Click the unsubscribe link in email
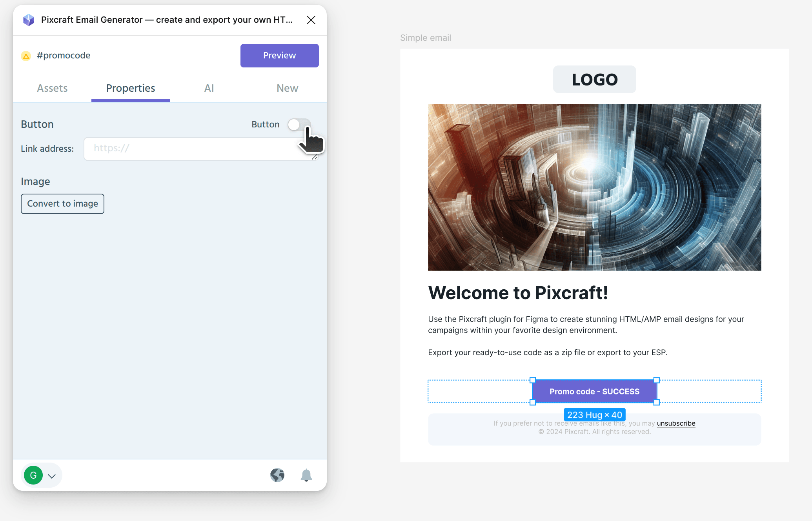 [x=676, y=423]
